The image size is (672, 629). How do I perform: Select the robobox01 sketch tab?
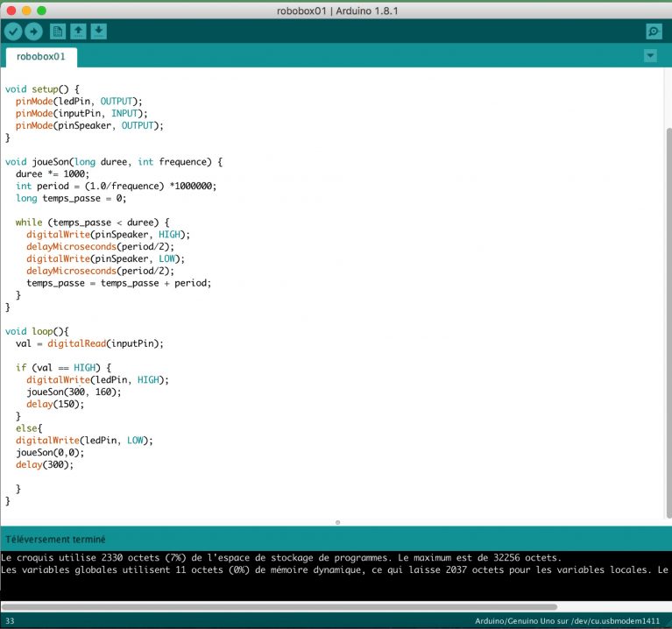click(41, 57)
